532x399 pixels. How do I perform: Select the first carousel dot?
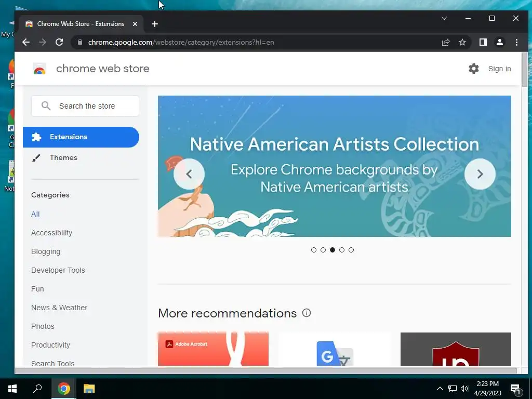coord(313,250)
